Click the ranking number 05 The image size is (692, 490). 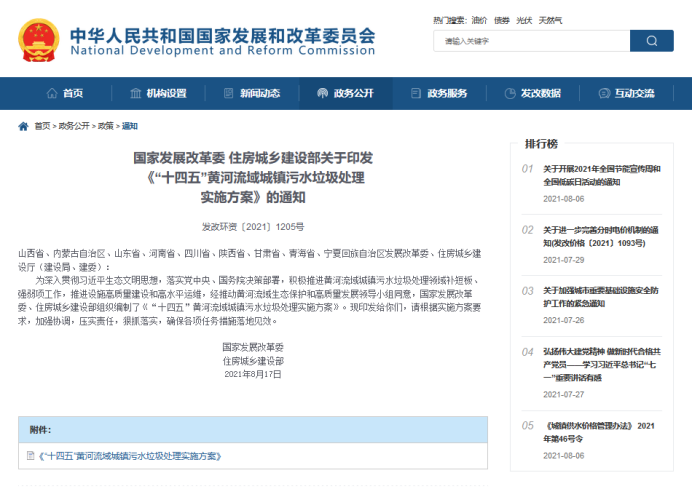pyautogui.click(x=527, y=426)
